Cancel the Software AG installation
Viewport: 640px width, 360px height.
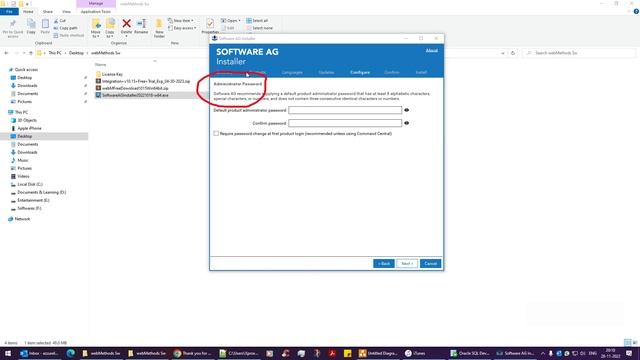coord(430,264)
